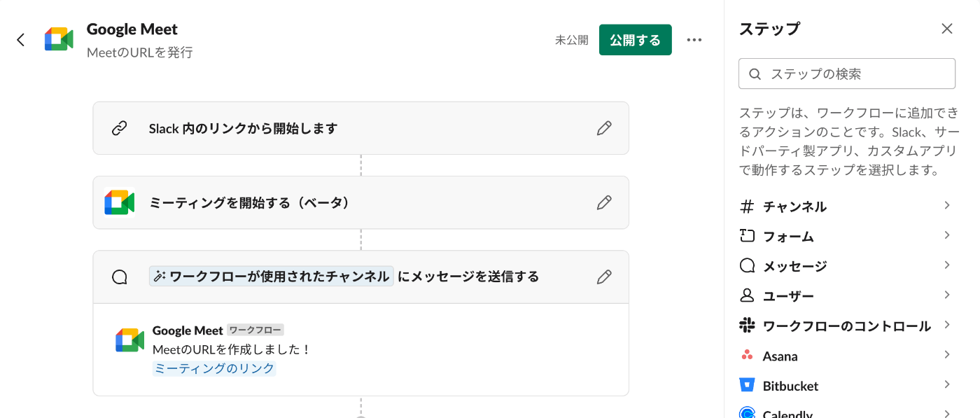Expand the メッセージ step category

846,266
